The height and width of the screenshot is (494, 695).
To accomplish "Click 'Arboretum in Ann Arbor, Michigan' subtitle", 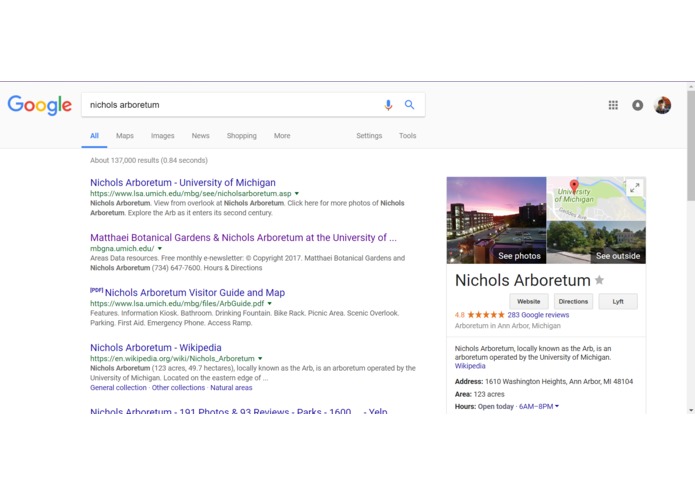I will pos(508,326).
